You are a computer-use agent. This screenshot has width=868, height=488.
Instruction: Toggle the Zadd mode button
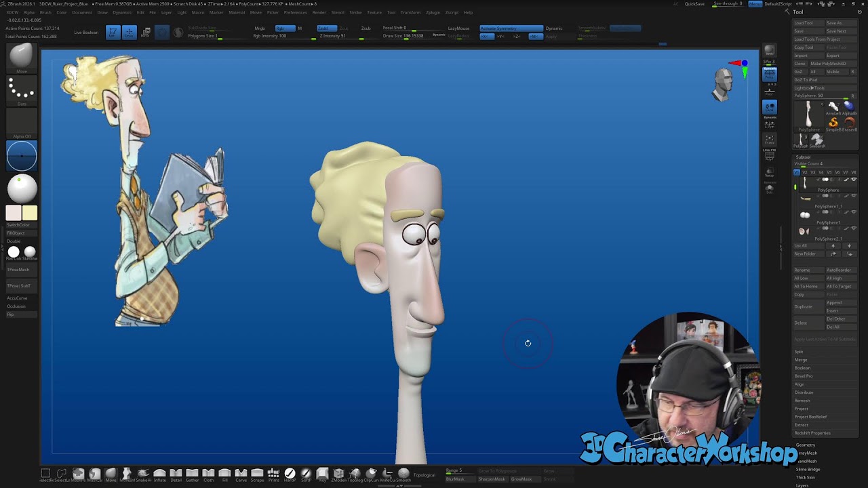[x=327, y=28]
